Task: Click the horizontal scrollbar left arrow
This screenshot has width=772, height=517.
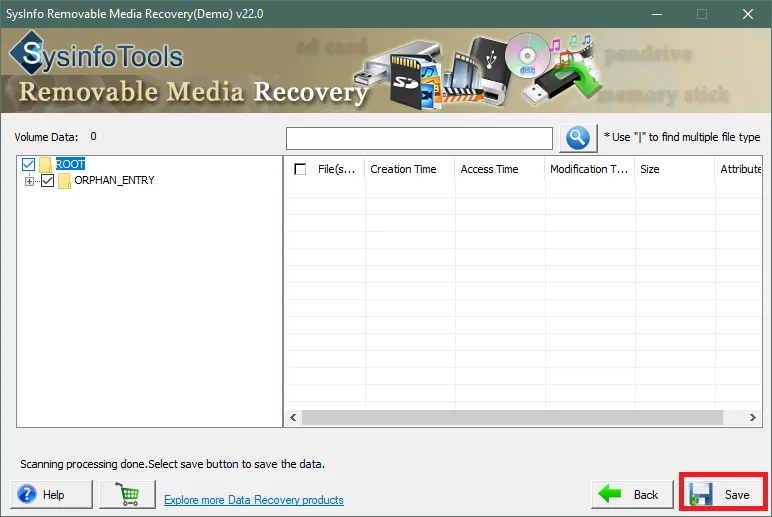Action: click(x=293, y=418)
